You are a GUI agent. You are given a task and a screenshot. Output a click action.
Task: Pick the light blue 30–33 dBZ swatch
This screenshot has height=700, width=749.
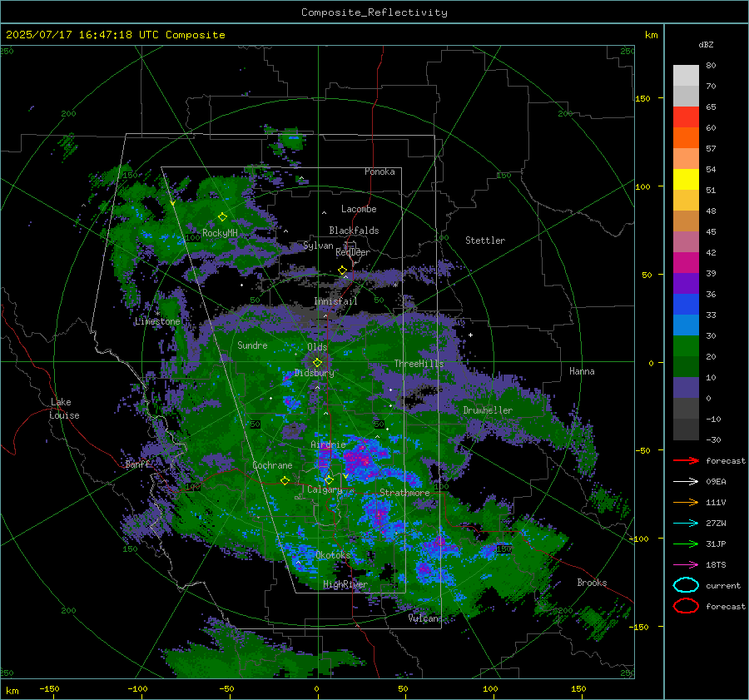(686, 325)
